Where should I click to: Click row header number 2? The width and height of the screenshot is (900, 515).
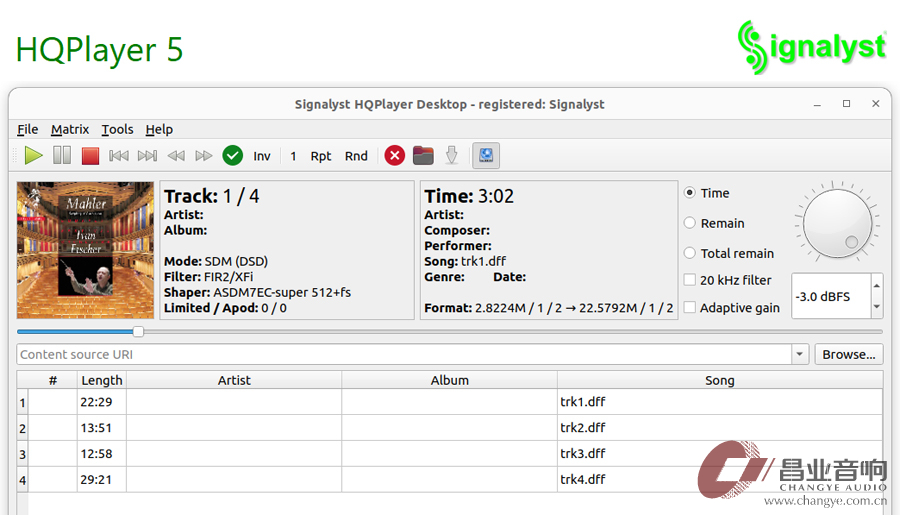point(22,428)
